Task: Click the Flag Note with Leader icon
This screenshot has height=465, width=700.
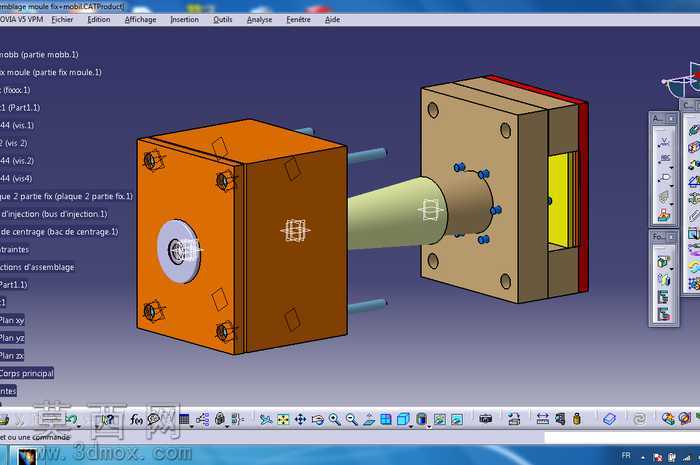Action: pyautogui.click(x=664, y=178)
